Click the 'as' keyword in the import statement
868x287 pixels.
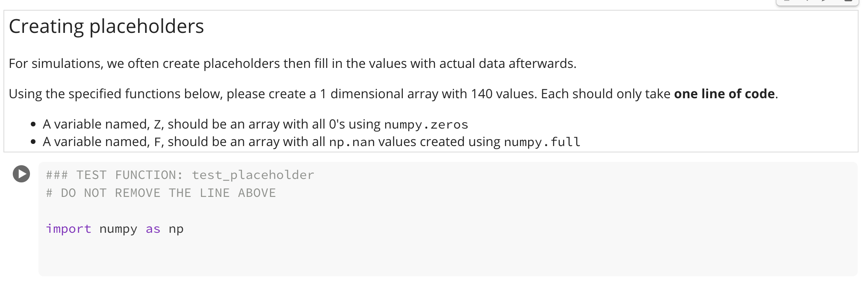point(152,228)
